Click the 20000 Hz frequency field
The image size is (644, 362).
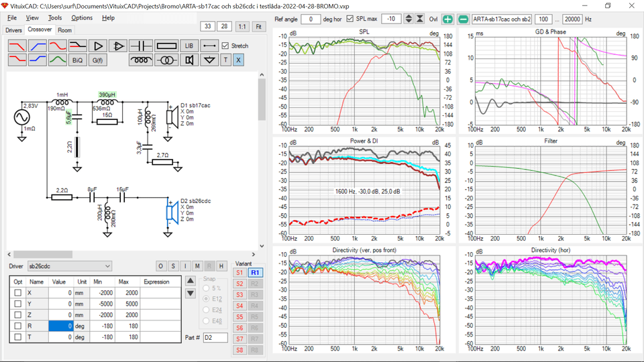pos(572,19)
